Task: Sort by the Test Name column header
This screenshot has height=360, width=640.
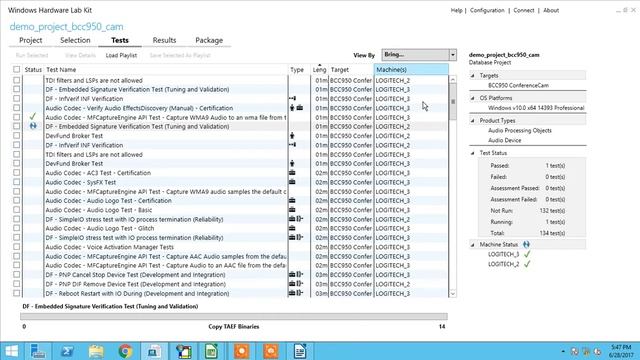Action: pos(166,70)
